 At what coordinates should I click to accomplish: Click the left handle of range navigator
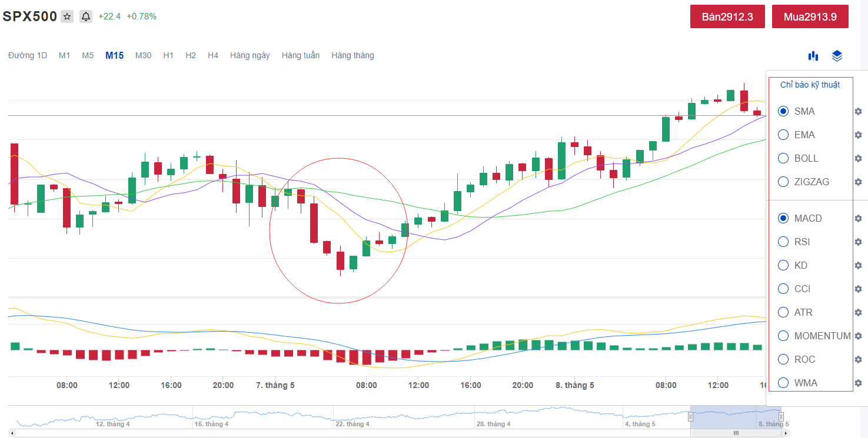[691, 417]
